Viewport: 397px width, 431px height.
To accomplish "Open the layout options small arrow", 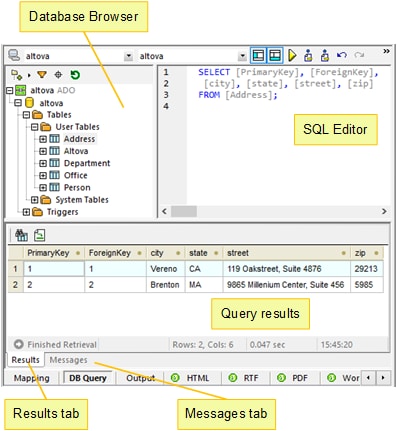I will click(29, 75).
